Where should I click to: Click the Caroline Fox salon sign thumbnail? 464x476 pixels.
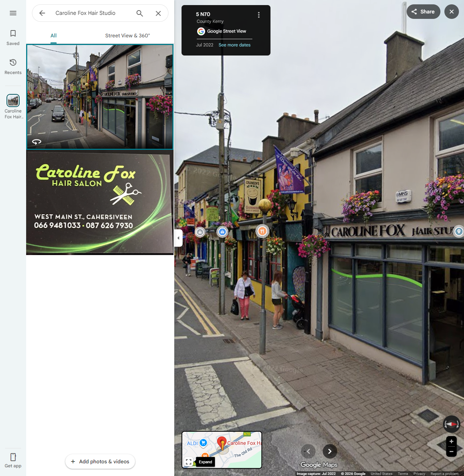(100, 203)
